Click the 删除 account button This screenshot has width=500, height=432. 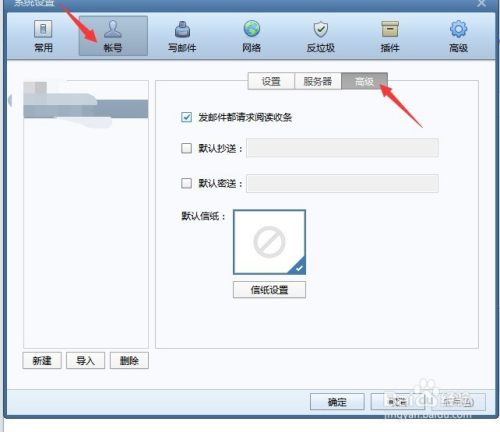(129, 360)
